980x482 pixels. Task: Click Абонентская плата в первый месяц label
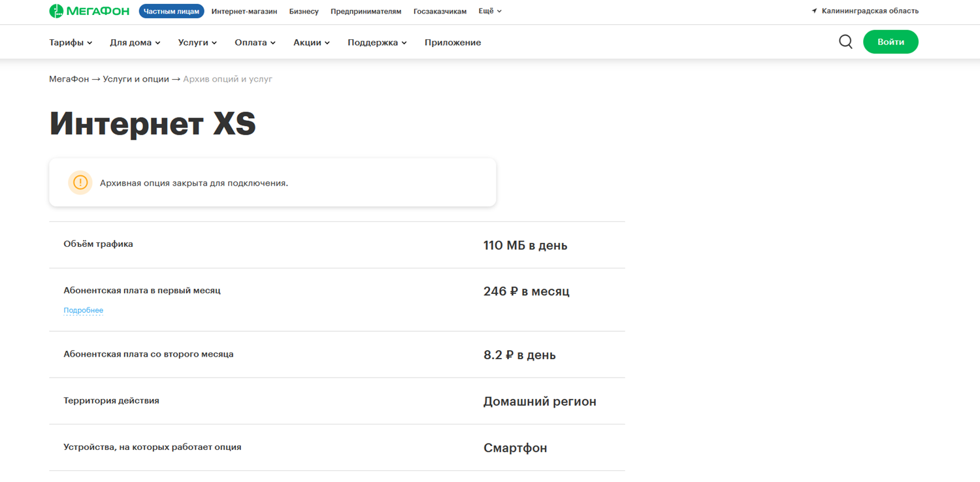tap(142, 291)
